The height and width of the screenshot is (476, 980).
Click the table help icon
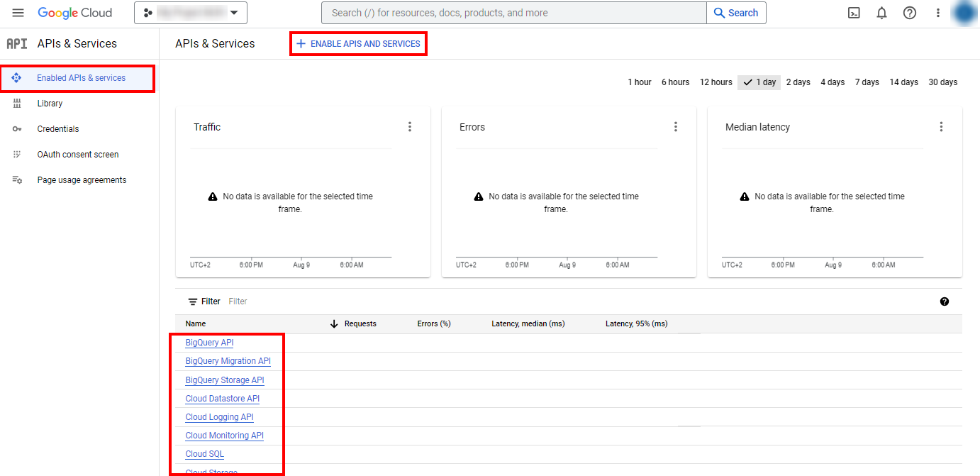pyautogui.click(x=945, y=301)
